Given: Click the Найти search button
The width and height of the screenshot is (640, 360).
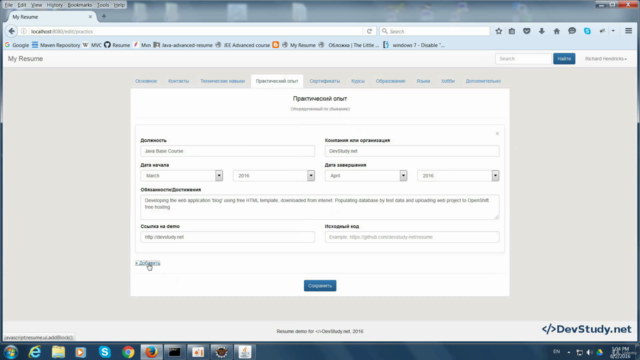Looking at the screenshot, I should [x=564, y=59].
